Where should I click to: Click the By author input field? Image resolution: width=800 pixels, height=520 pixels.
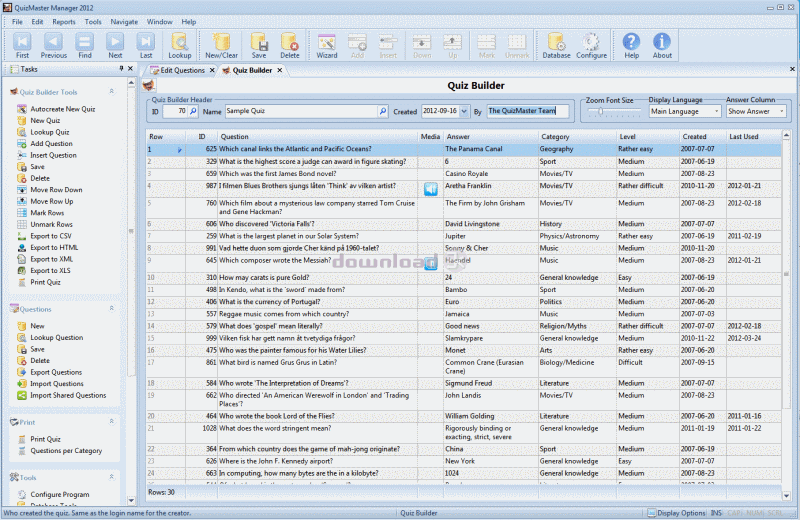pyautogui.click(x=528, y=111)
